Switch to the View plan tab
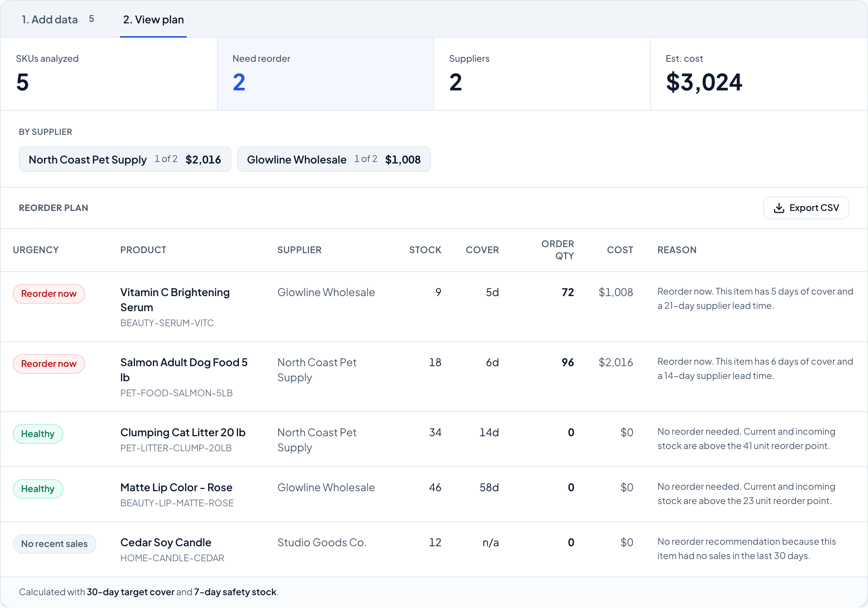Viewport: 868px width, 608px height. coord(153,20)
